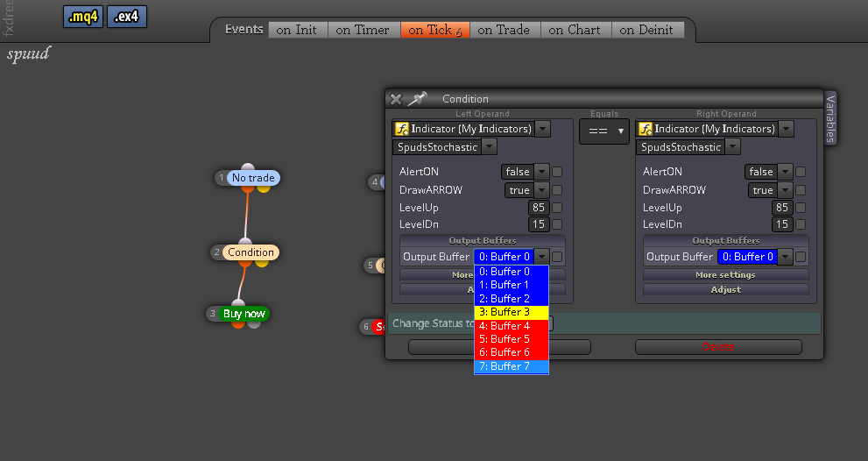Open right operand DrawARROW true dropdown

(785, 190)
